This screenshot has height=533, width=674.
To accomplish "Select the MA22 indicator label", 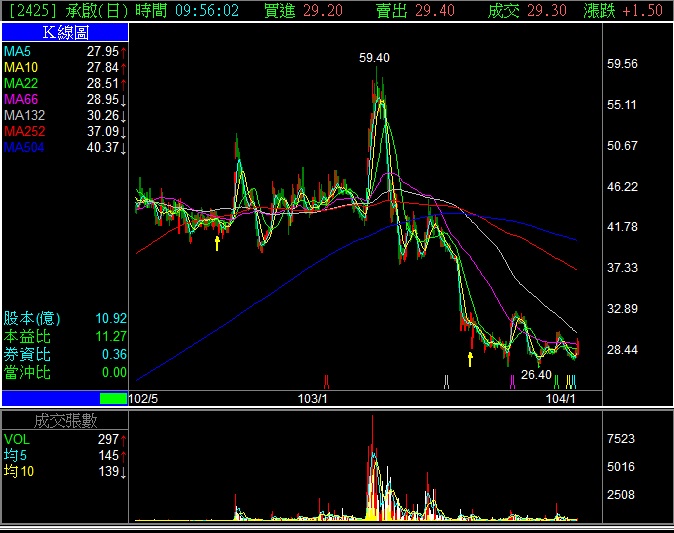I will 21,83.
